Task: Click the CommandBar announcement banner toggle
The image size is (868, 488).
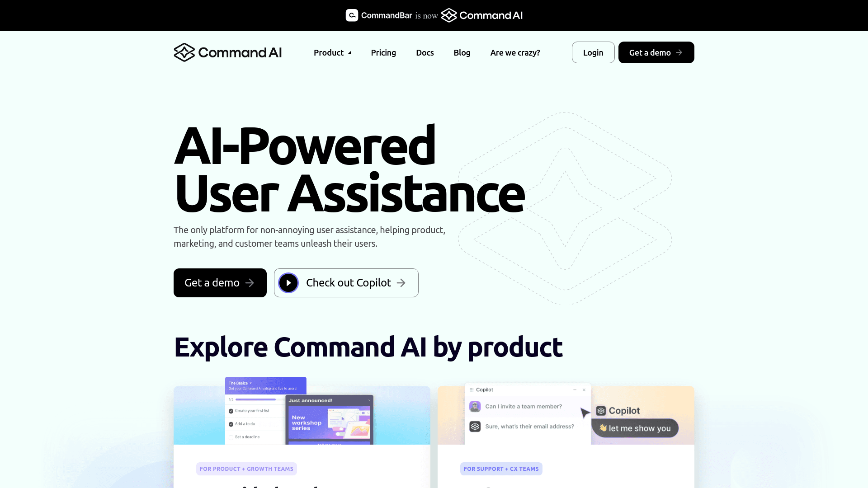Action: tap(434, 15)
